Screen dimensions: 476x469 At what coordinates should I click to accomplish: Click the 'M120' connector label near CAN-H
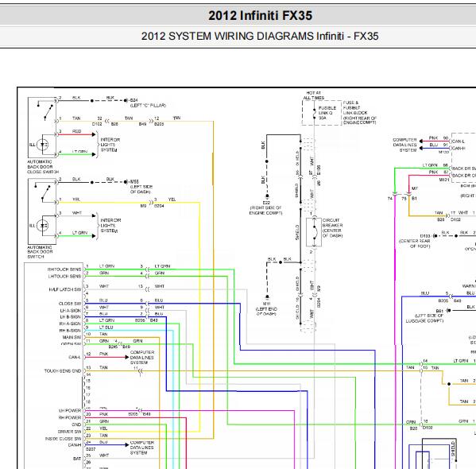pos(444,152)
